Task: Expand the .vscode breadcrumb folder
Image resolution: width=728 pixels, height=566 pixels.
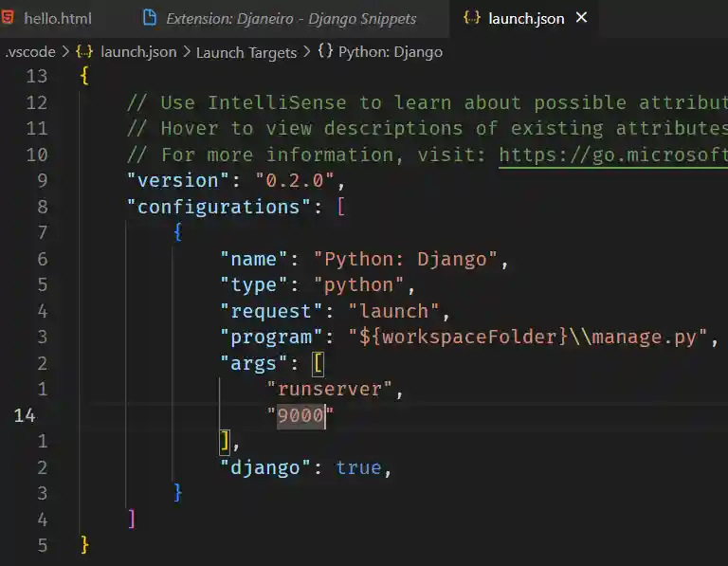Action: coord(28,52)
